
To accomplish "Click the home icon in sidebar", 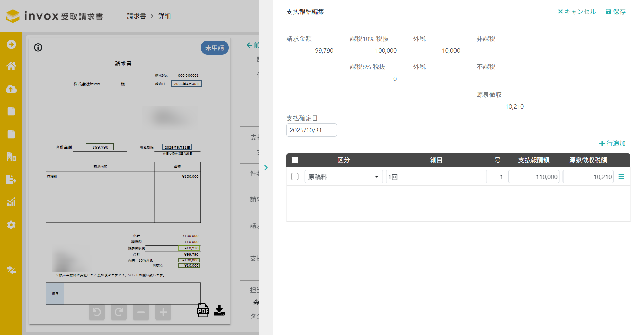I will tap(11, 66).
